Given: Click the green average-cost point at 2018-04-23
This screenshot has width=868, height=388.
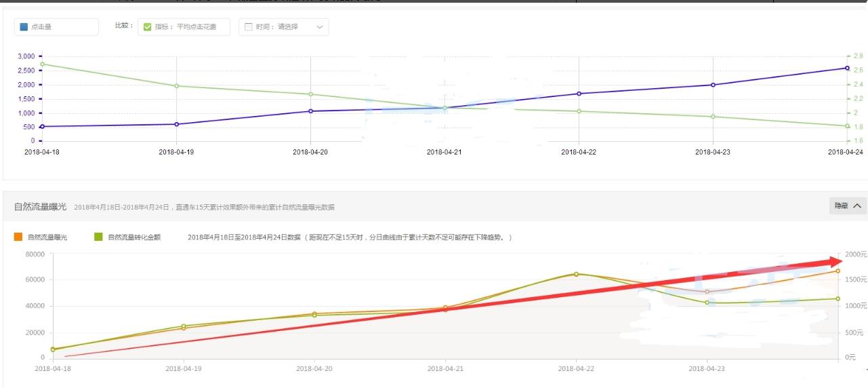Looking at the screenshot, I should click(713, 117).
